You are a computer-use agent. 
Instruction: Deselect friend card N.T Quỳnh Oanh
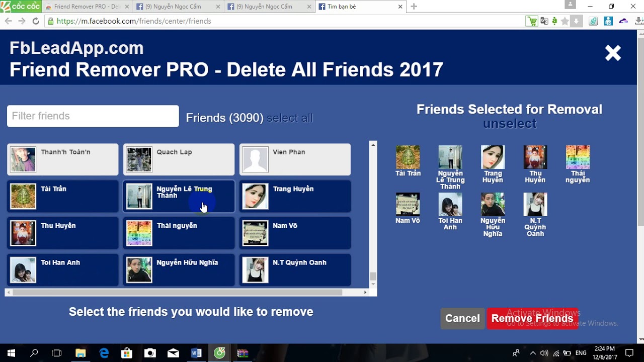[x=295, y=269]
